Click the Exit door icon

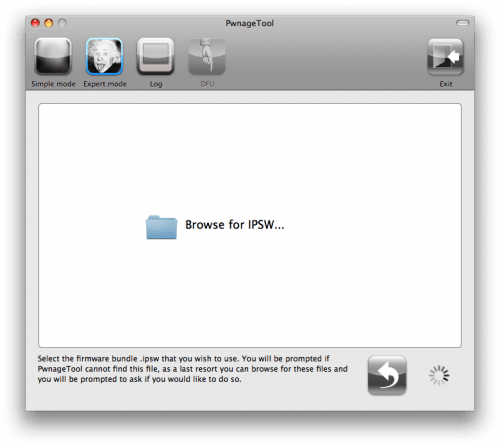pos(445,57)
